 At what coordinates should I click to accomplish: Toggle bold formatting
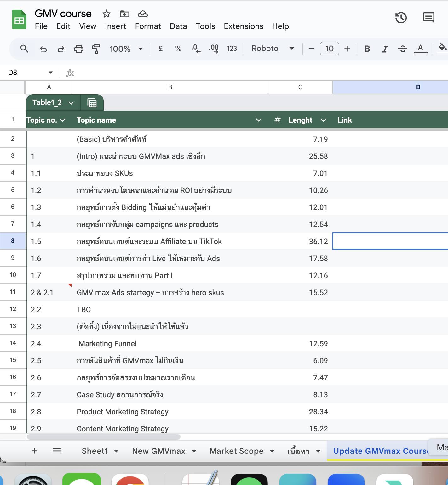[367, 49]
